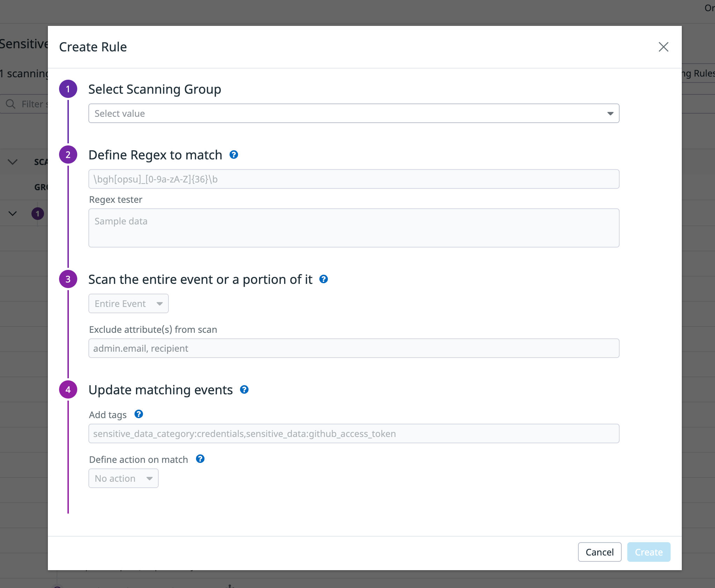Screen dimensions: 715x588
Task: Open the Entire Event dropdown
Action: [129, 303]
